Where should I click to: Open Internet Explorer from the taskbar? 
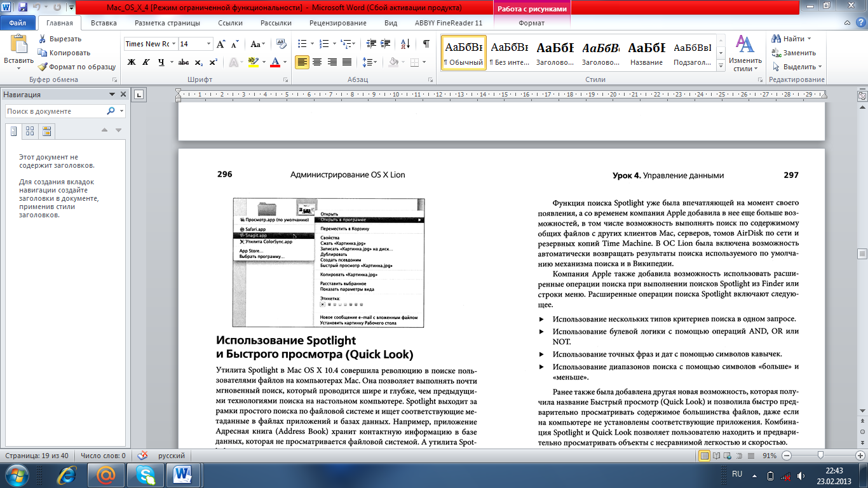(x=67, y=475)
